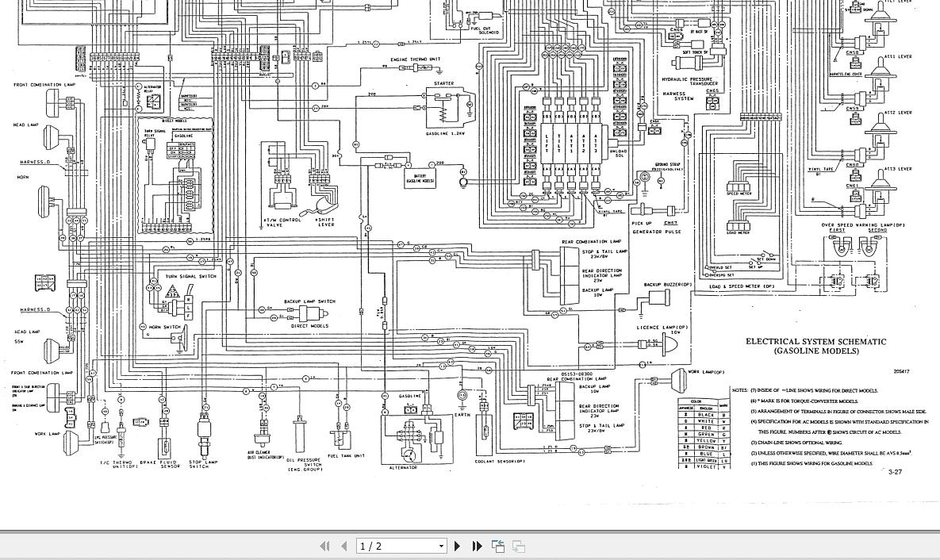
Task: Go to the first page of the document
Action: 324,546
